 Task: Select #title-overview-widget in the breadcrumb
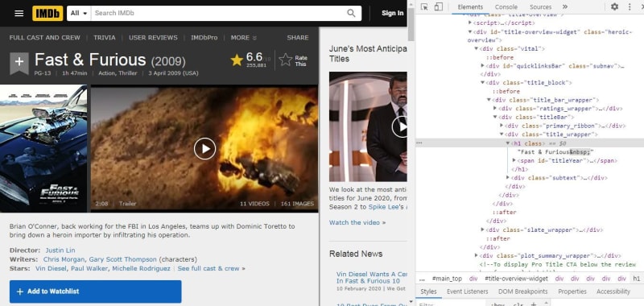[x=516, y=279]
